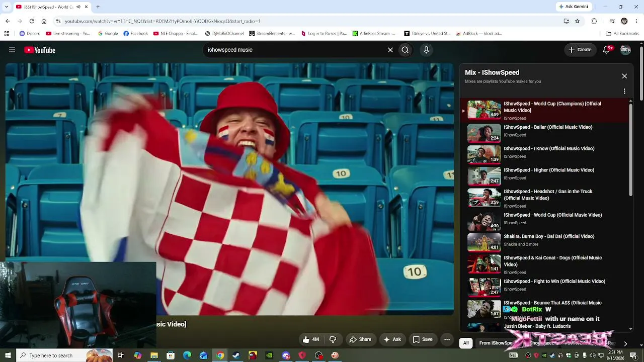Open the Google bookmark
The height and width of the screenshot is (362, 644).
108,34
